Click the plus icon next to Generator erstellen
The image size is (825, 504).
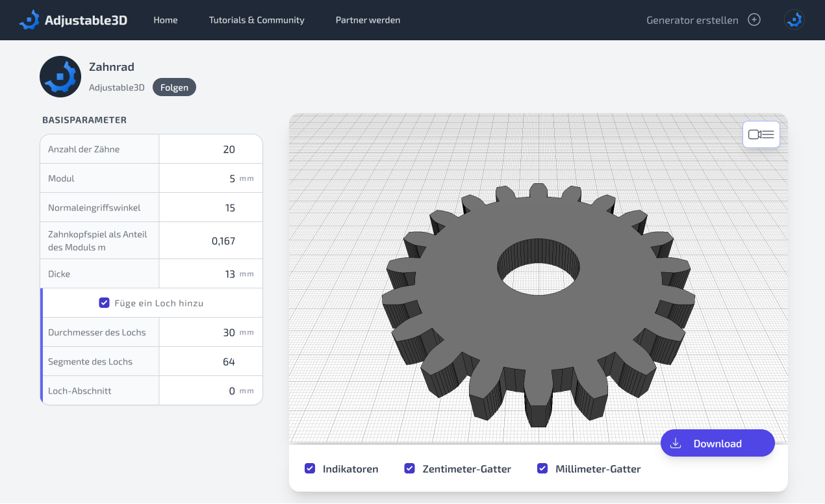click(754, 20)
